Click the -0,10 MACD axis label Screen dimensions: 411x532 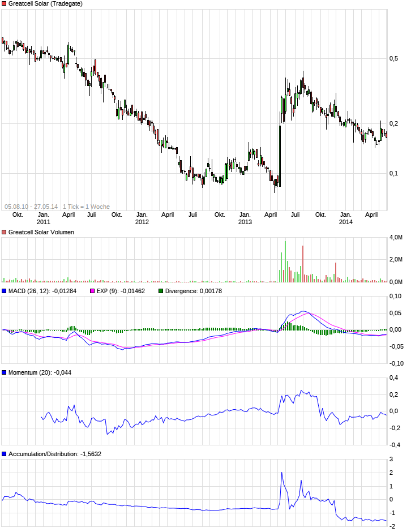tap(396, 363)
